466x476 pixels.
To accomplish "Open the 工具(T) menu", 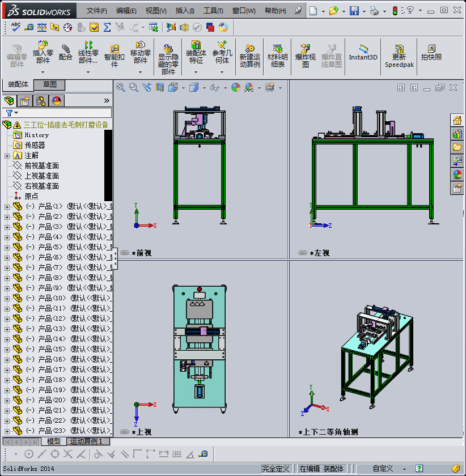I will click(x=213, y=11).
